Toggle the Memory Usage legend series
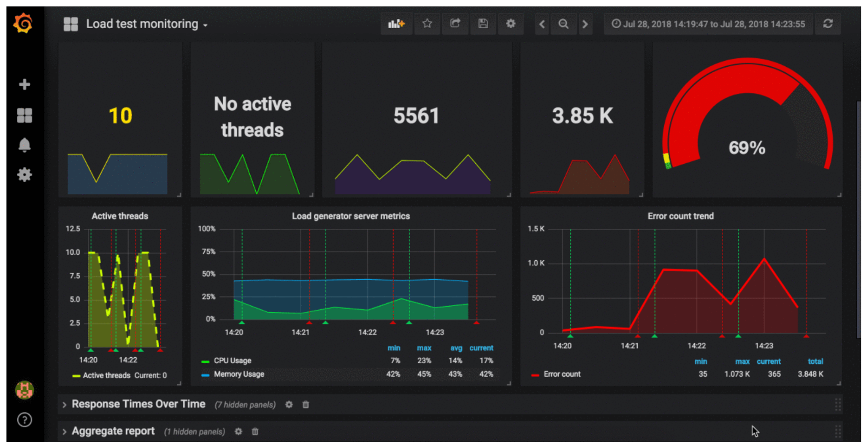 238,374
